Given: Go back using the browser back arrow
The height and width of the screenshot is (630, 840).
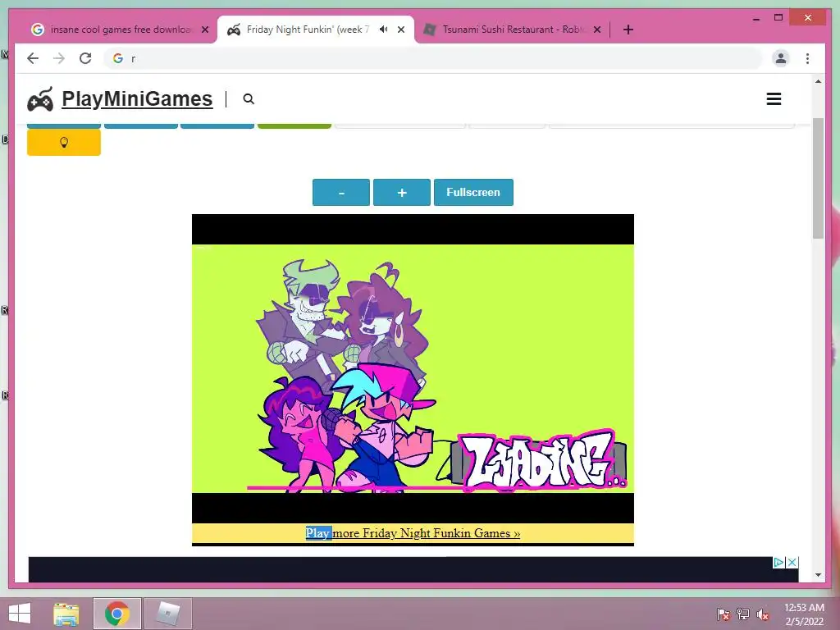Looking at the screenshot, I should click(33, 58).
